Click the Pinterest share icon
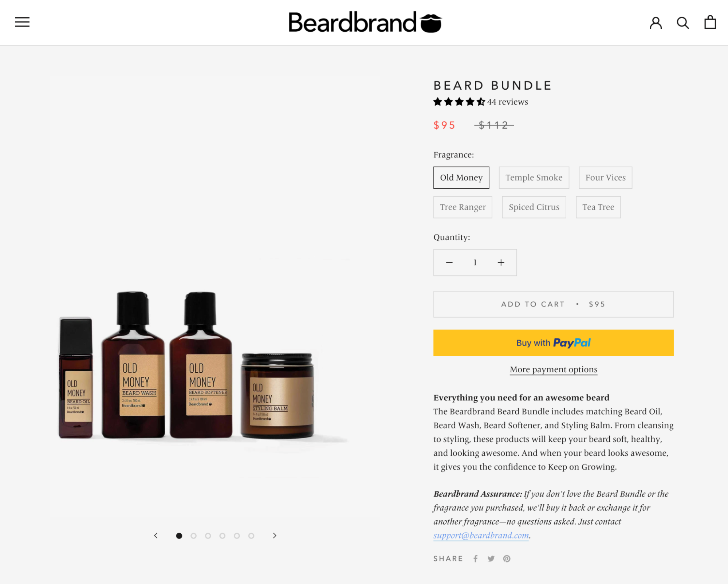Viewport: 728px width, 584px height. pos(506,559)
